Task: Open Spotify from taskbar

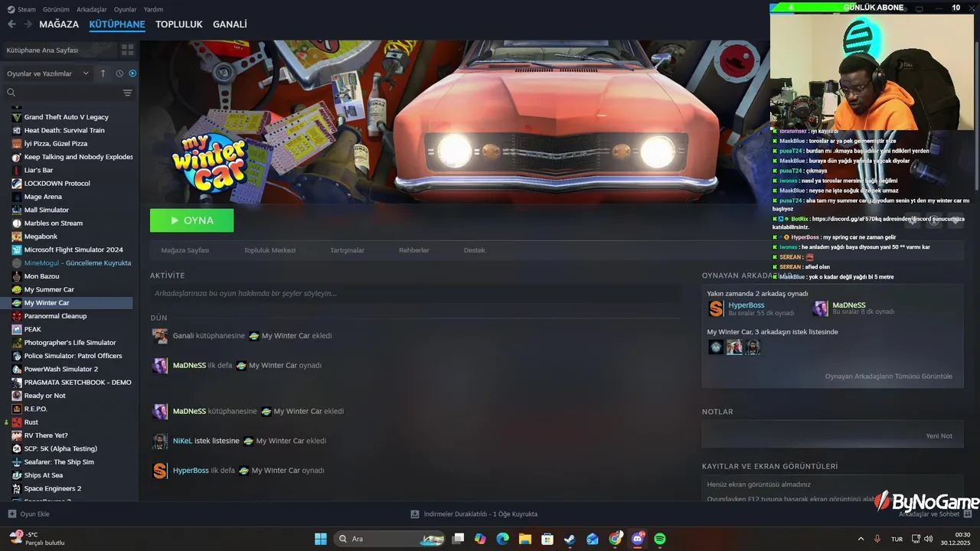Action: click(x=660, y=539)
